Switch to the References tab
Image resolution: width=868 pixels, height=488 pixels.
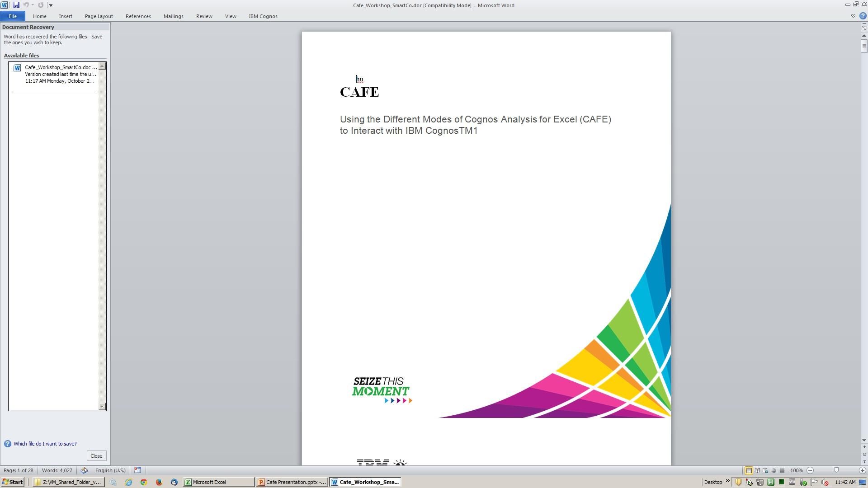(138, 16)
